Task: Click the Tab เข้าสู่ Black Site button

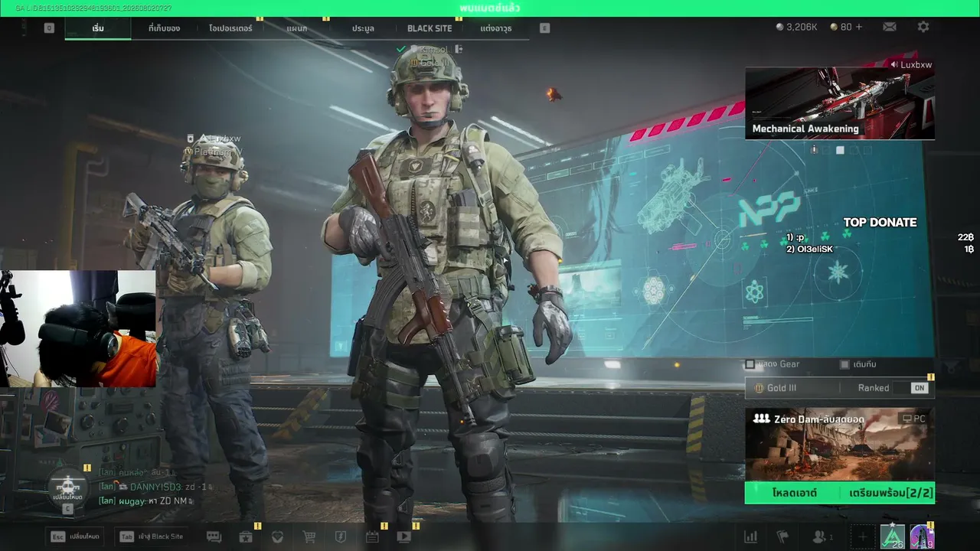Action: coord(151,536)
